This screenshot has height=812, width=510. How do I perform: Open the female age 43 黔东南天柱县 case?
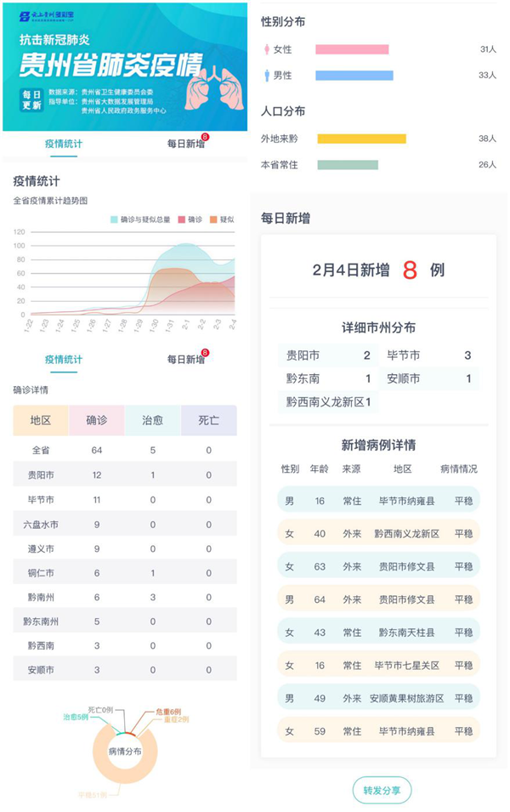point(378,633)
